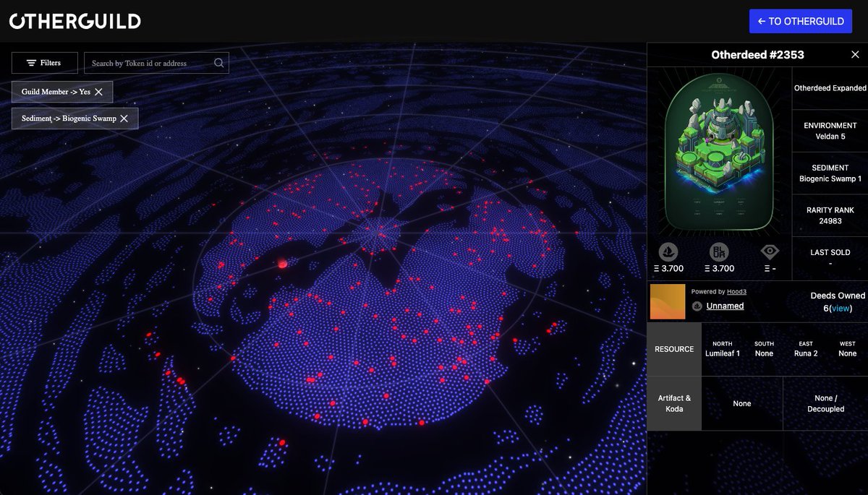
Task: Click the ENVIRONMENT Veldan 5 cell
Action: tap(830, 131)
